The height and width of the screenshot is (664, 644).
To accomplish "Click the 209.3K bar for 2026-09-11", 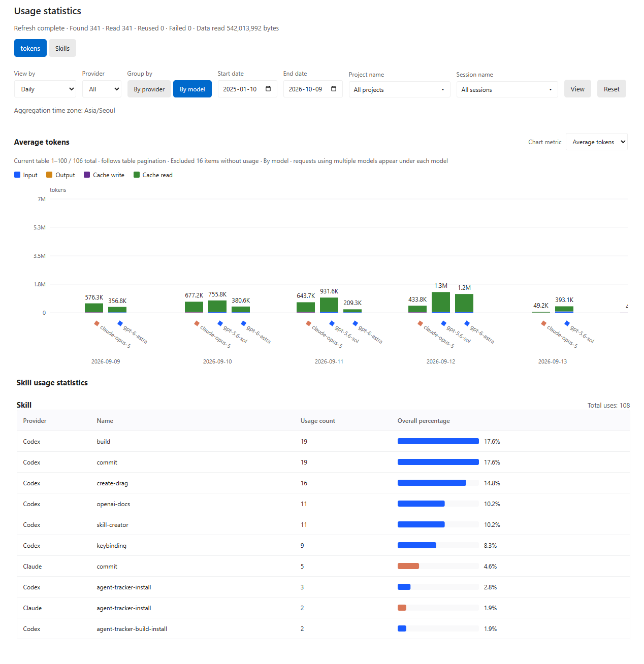I will [x=352, y=311].
